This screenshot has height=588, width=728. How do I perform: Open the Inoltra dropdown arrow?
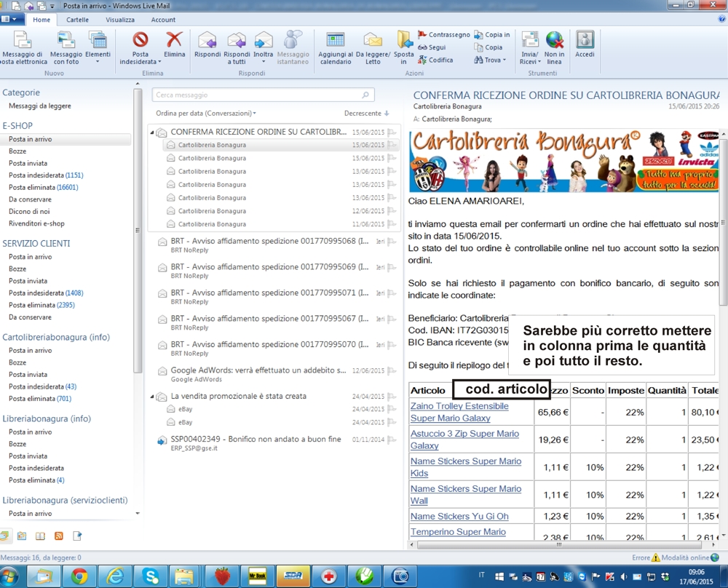point(264,61)
